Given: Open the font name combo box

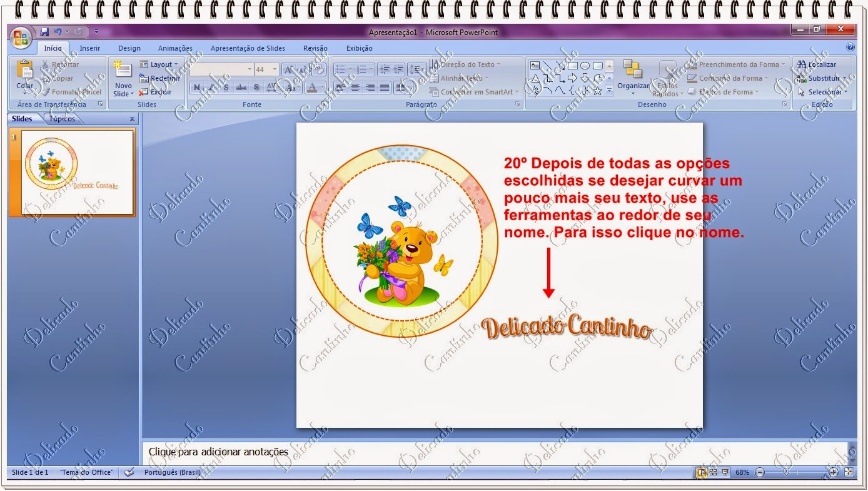Looking at the screenshot, I should tap(221, 69).
